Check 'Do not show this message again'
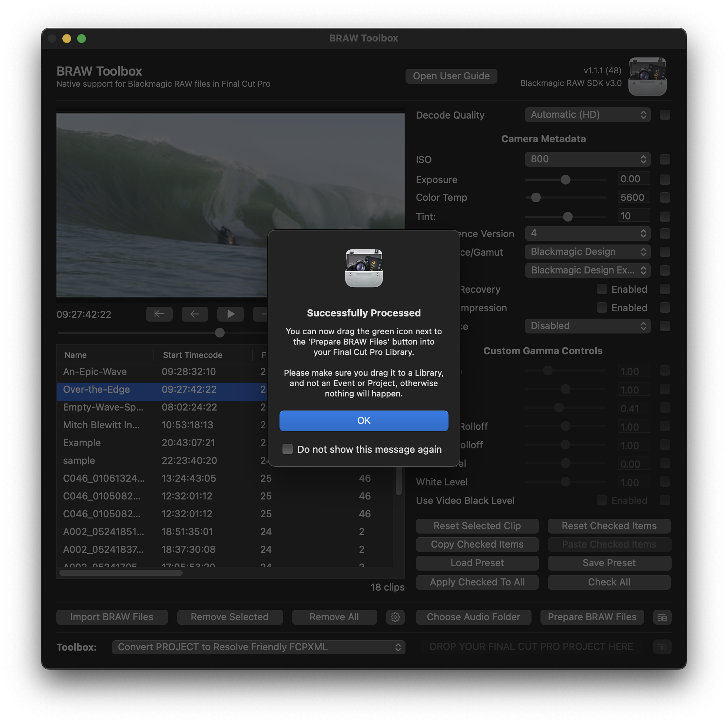 288,449
